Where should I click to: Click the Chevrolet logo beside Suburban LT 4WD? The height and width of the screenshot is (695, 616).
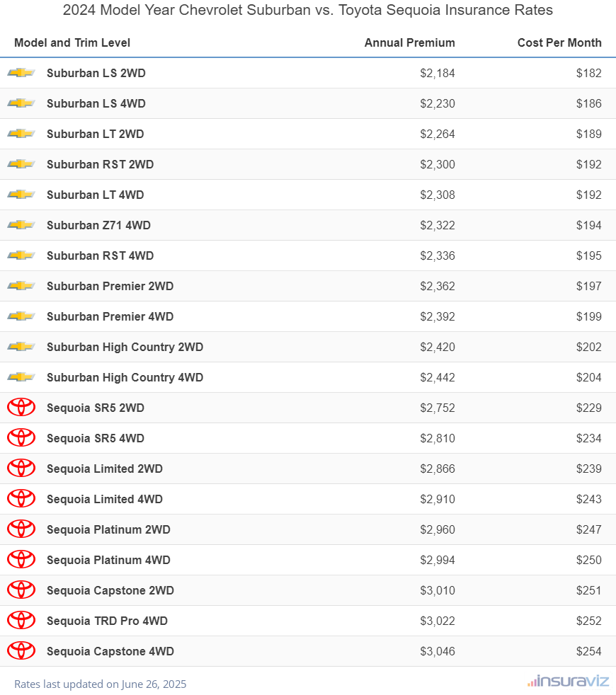click(x=21, y=195)
